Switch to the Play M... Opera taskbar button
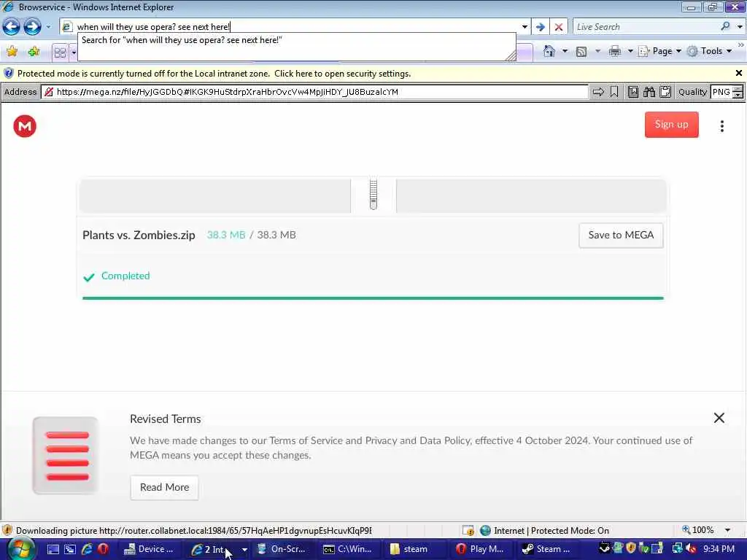Viewport: 747px width, 560px height. pos(481,549)
